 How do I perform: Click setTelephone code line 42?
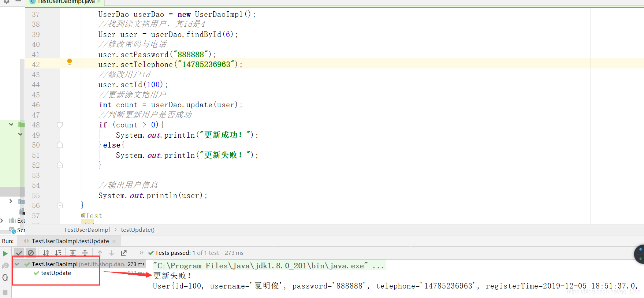pyautogui.click(x=171, y=64)
